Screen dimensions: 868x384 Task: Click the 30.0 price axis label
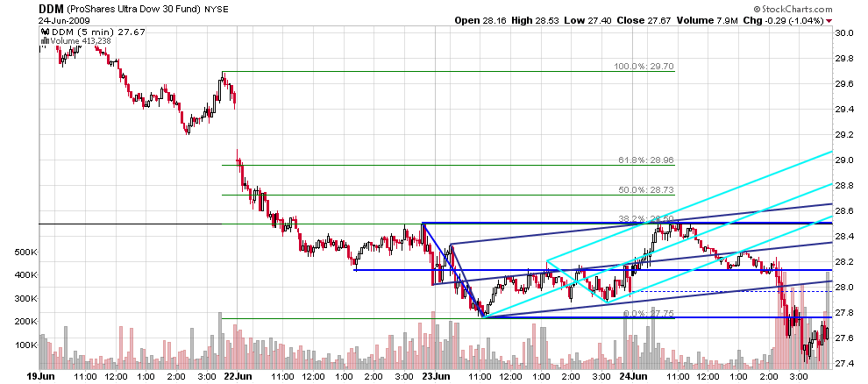pyautogui.click(x=843, y=33)
